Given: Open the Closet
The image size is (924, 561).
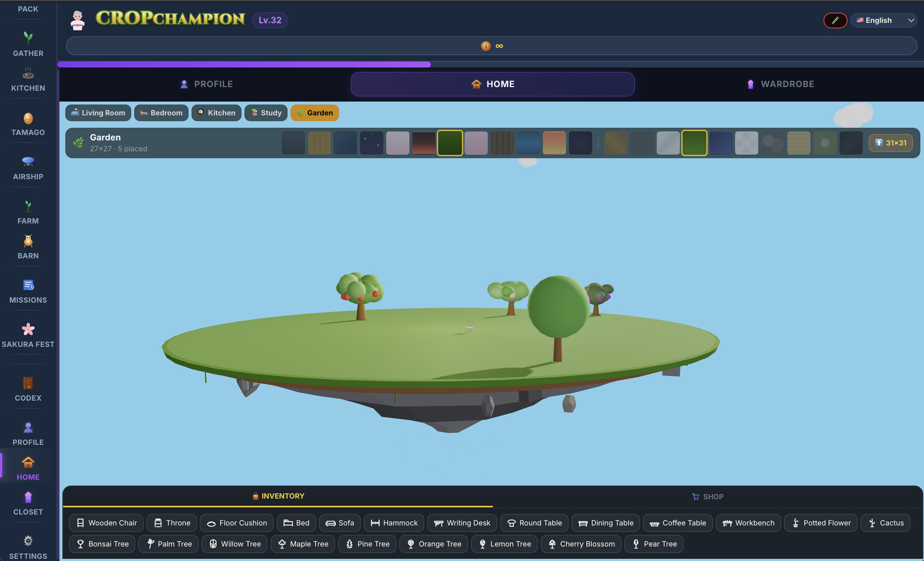Looking at the screenshot, I should click(x=28, y=503).
